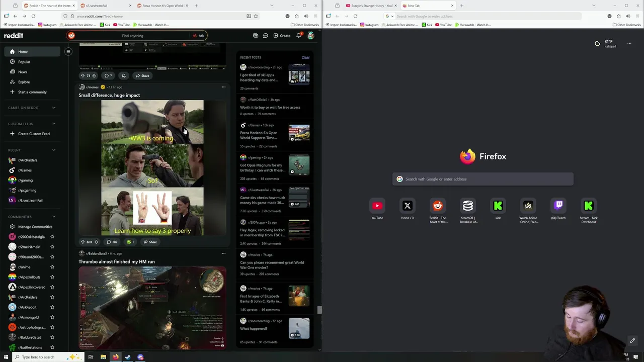
Task: Collapse the Recent section in sidebar
Action: tap(54, 150)
